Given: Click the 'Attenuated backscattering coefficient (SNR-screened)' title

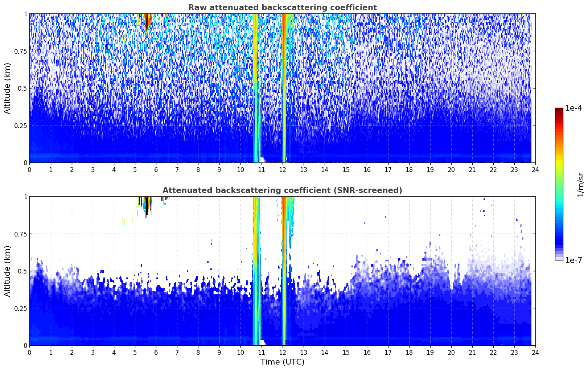Looking at the screenshot, I should (x=282, y=190).
